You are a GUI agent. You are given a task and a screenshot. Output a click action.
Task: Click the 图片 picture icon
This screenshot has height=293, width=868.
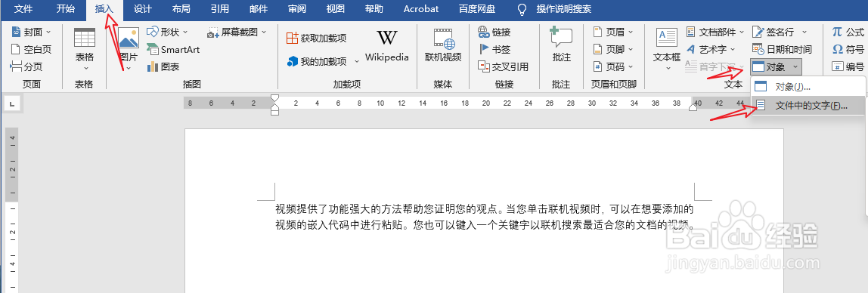pyautogui.click(x=129, y=39)
